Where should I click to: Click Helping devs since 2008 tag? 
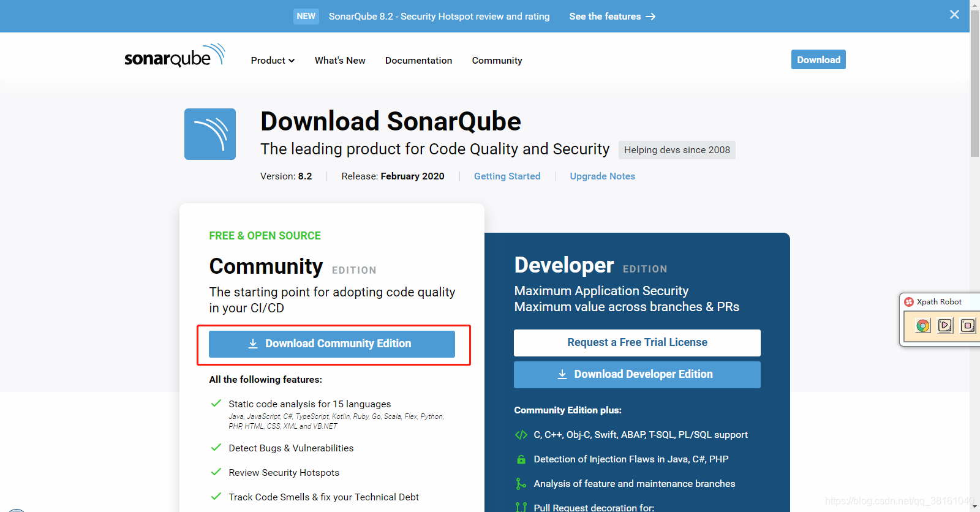tap(677, 150)
